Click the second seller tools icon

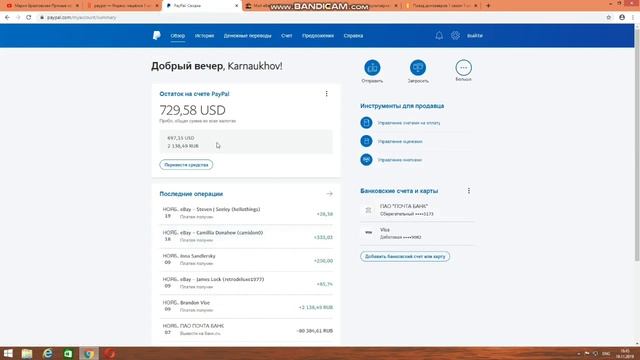coord(366,141)
